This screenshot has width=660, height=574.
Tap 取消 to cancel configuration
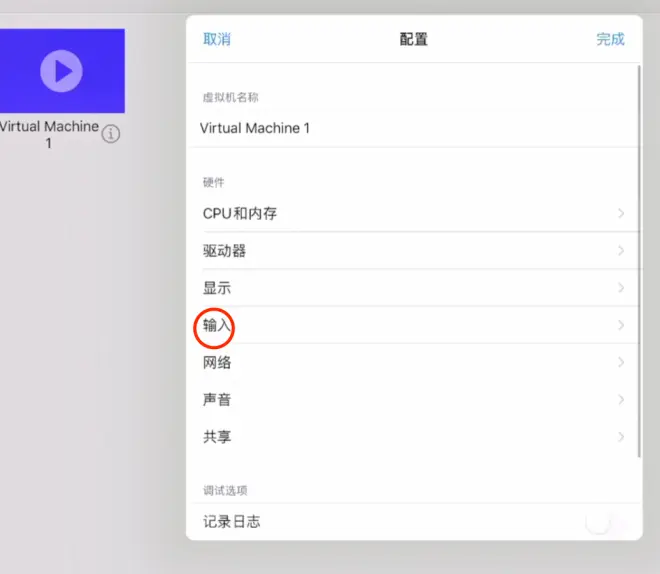point(217,39)
